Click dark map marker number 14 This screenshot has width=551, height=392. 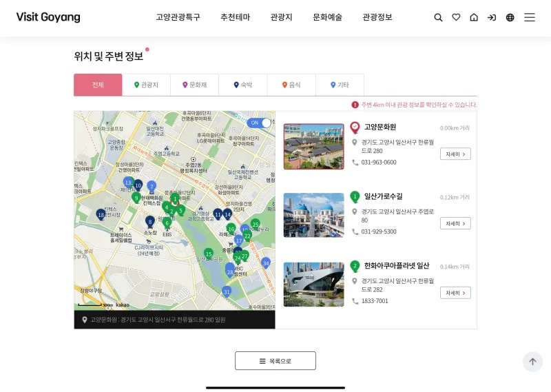[228, 214]
